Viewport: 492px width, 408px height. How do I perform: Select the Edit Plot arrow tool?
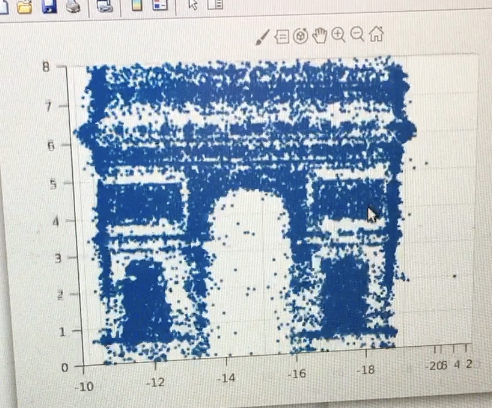[x=193, y=4]
